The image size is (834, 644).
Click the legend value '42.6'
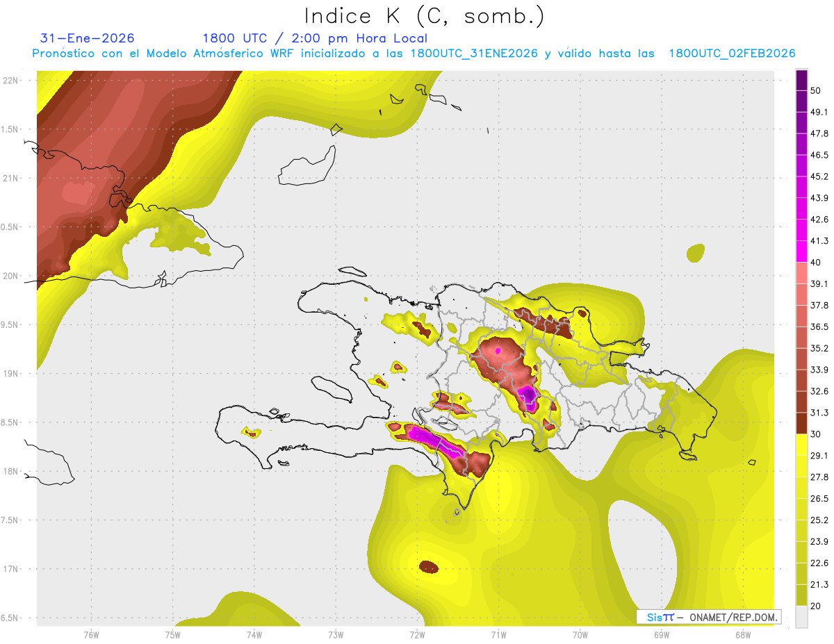click(819, 220)
